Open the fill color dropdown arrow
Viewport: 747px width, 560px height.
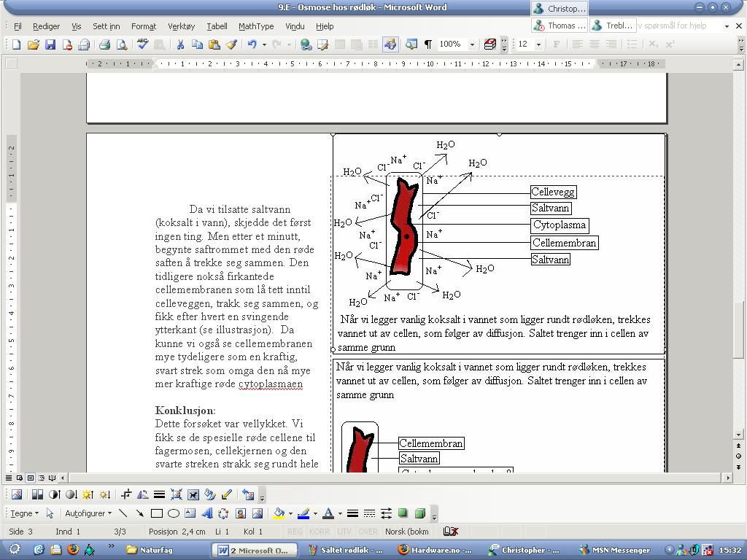click(x=290, y=513)
